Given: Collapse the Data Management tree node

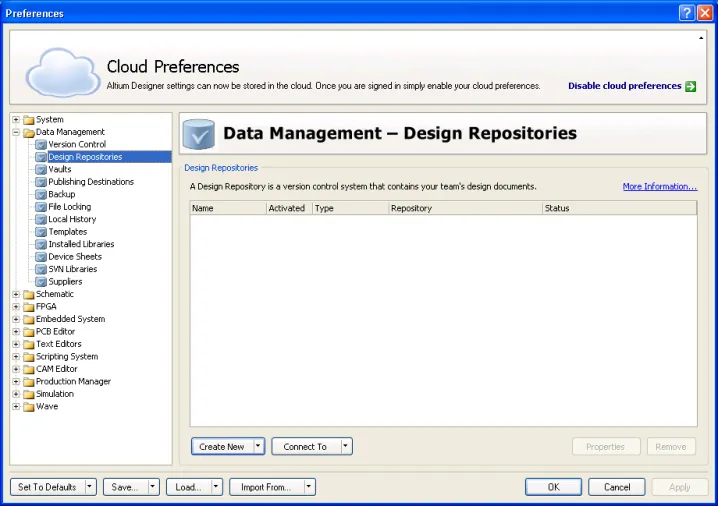Looking at the screenshot, I should pyautogui.click(x=16, y=132).
